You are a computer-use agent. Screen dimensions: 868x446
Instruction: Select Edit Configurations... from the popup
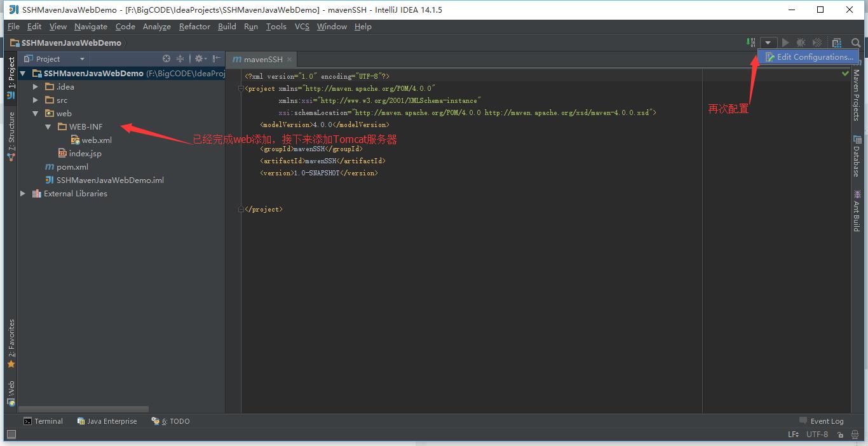[809, 57]
